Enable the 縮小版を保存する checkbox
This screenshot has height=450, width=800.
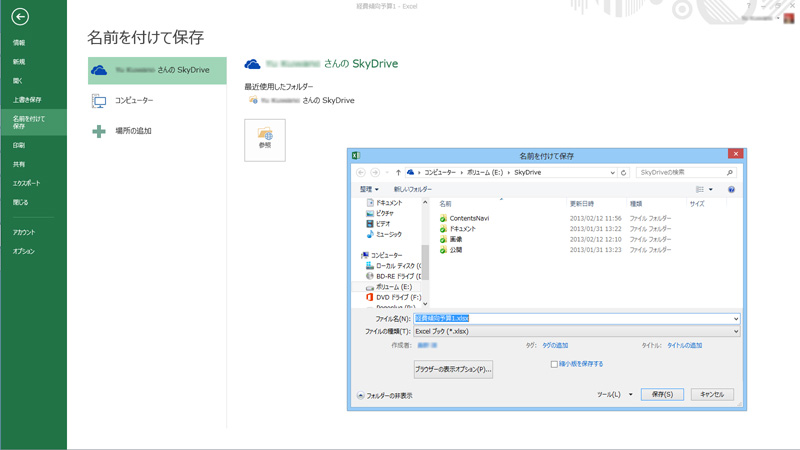(x=555, y=364)
